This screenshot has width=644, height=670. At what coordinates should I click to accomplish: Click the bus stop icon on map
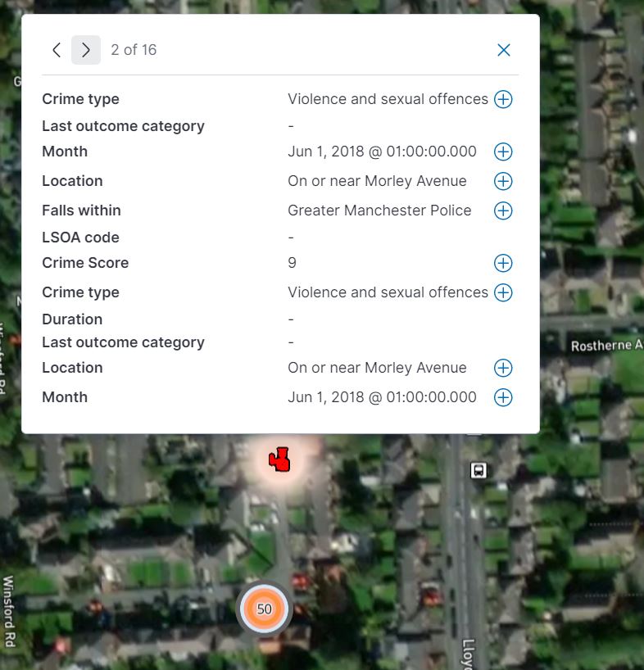(478, 470)
